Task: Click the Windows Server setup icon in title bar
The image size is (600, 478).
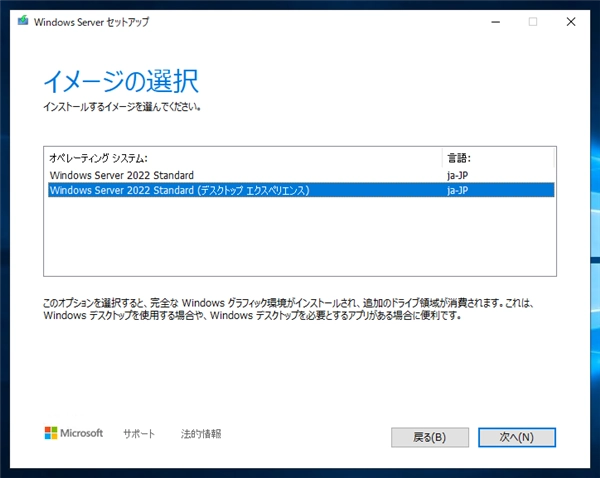Action: pos(23,21)
